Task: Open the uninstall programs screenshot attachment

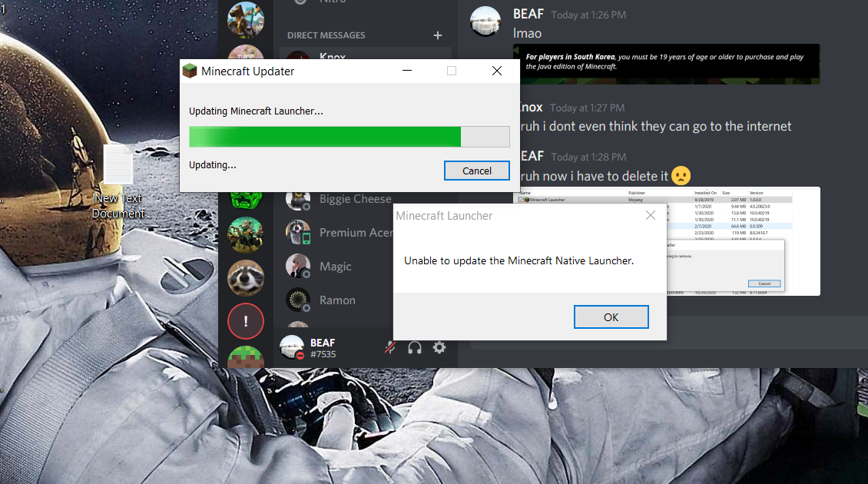Action: [x=744, y=242]
